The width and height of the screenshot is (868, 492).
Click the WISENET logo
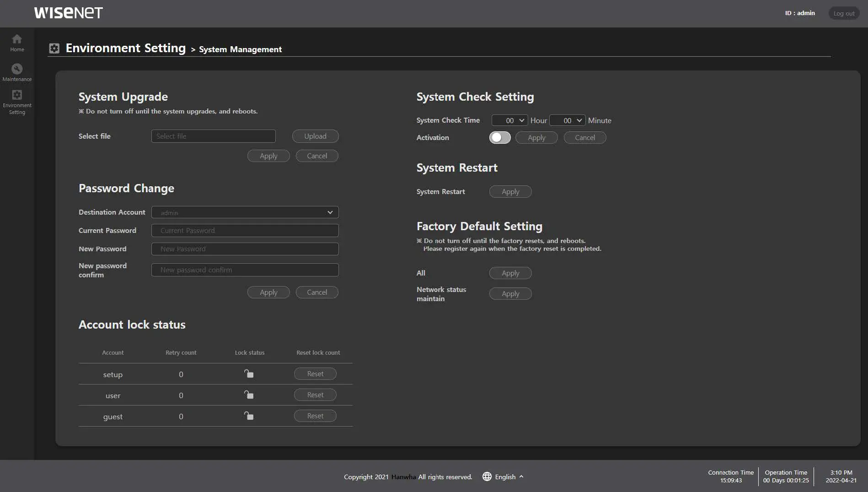pos(69,13)
